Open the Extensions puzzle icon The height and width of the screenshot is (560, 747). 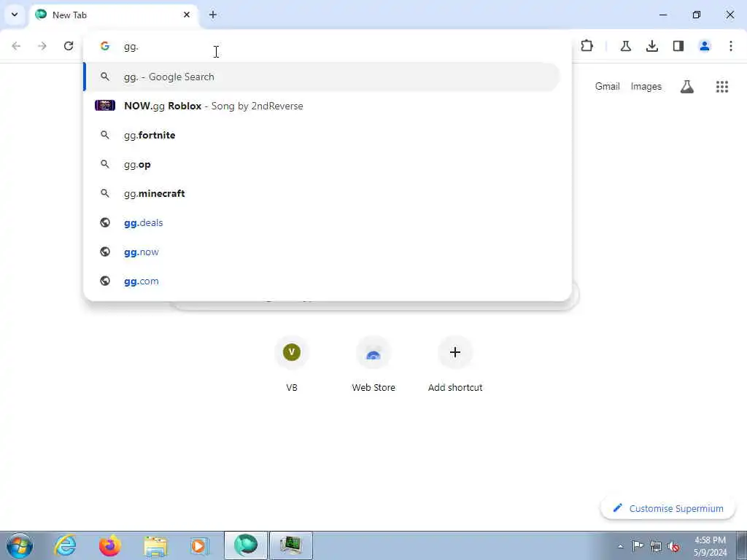[587, 46]
